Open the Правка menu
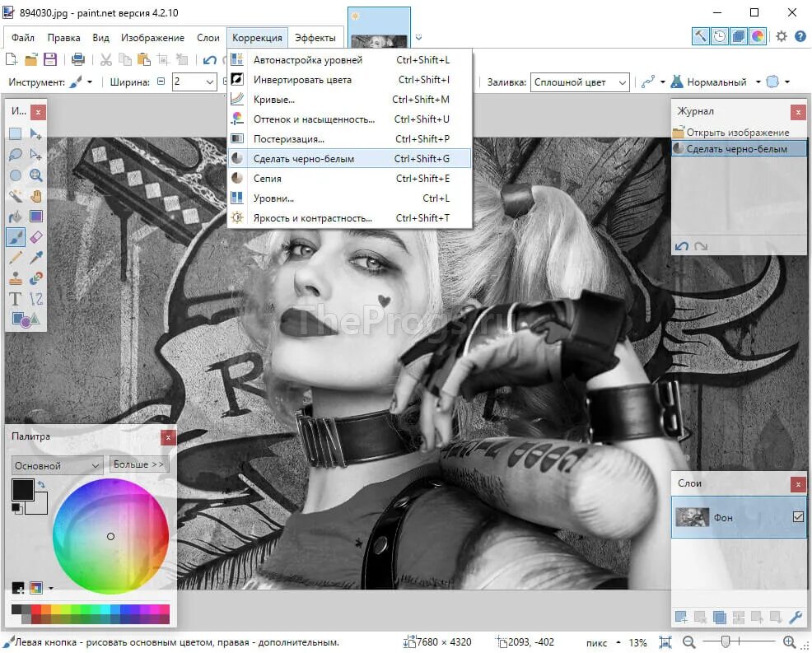This screenshot has width=812, height=653. [x=63, y=38]
